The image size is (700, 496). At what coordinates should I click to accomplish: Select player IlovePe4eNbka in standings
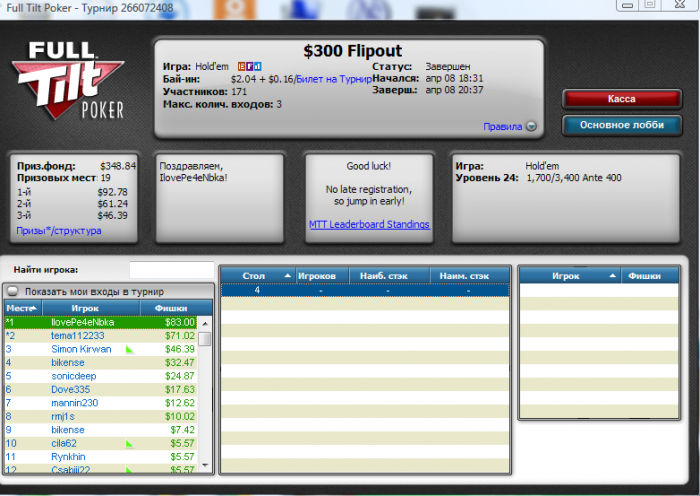point(101,322)
